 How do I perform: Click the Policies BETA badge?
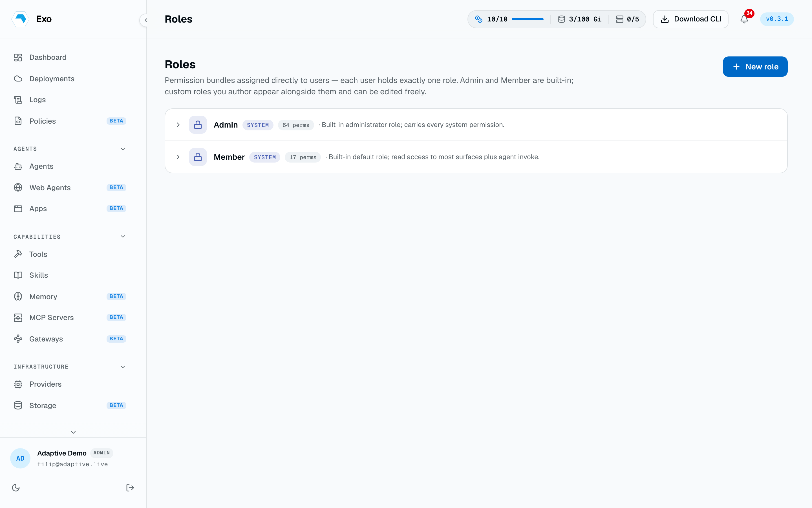pyautogui.click(x=116, y=121)
